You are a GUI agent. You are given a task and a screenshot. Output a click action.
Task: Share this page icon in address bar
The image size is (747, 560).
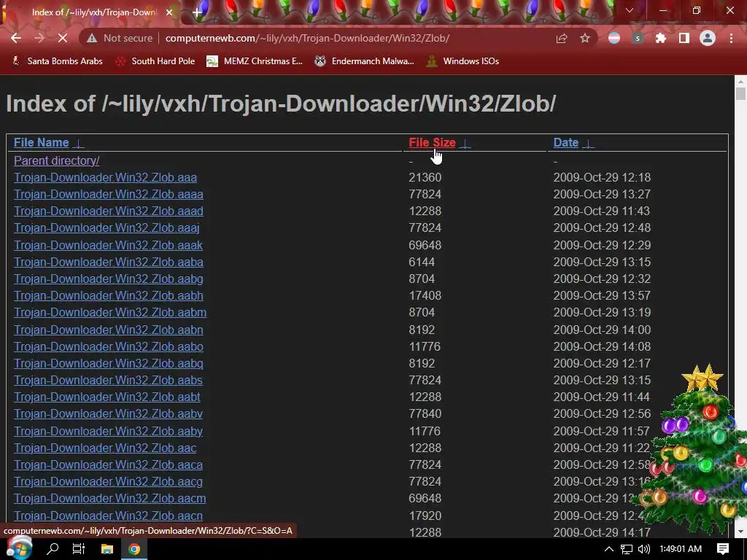click(562, 38)
